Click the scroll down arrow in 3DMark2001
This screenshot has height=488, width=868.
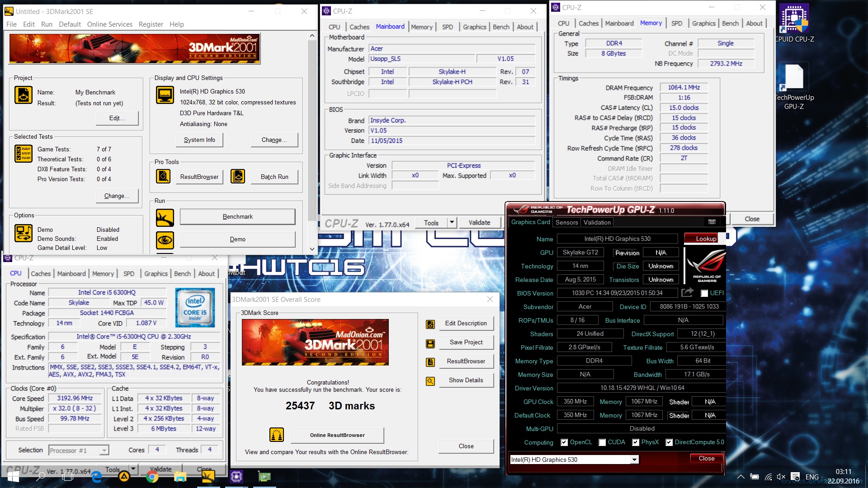[312, 249]
